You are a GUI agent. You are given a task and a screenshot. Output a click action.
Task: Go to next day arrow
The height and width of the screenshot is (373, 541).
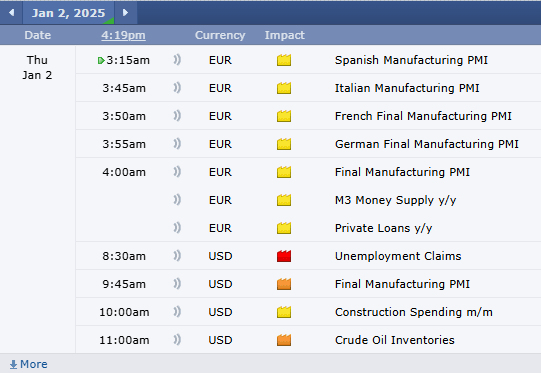(x=126, y=13)
